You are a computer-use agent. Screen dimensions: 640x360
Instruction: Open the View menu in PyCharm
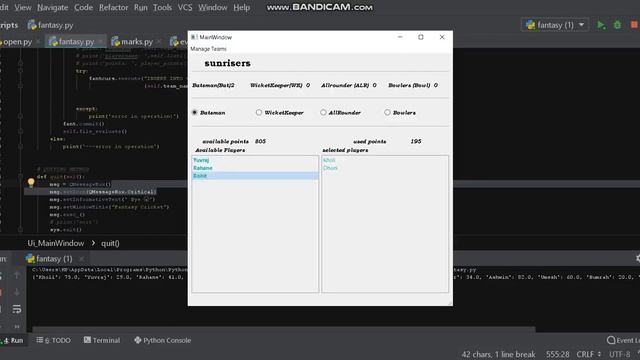click(22, 7)
